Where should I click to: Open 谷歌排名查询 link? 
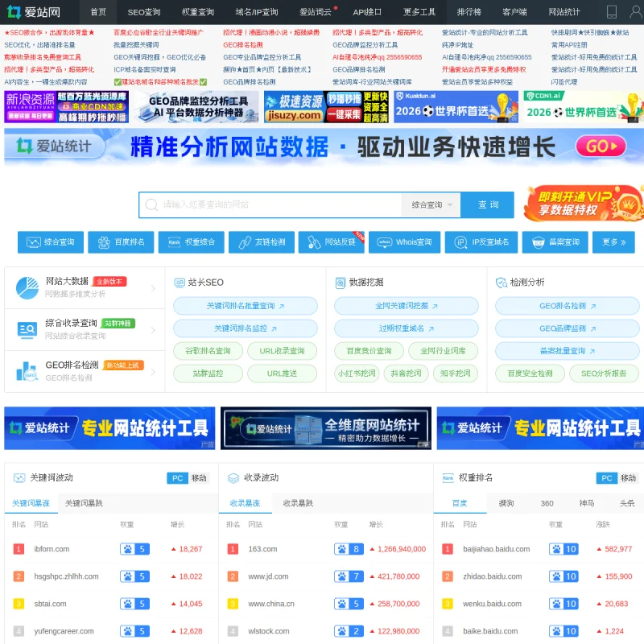[208, 351]
